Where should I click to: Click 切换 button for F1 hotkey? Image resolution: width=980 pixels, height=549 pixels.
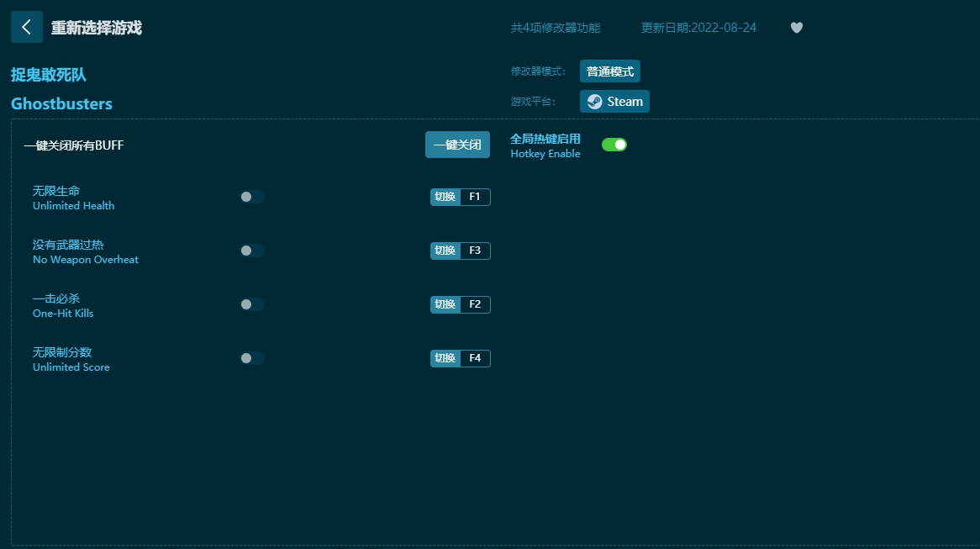445,197
